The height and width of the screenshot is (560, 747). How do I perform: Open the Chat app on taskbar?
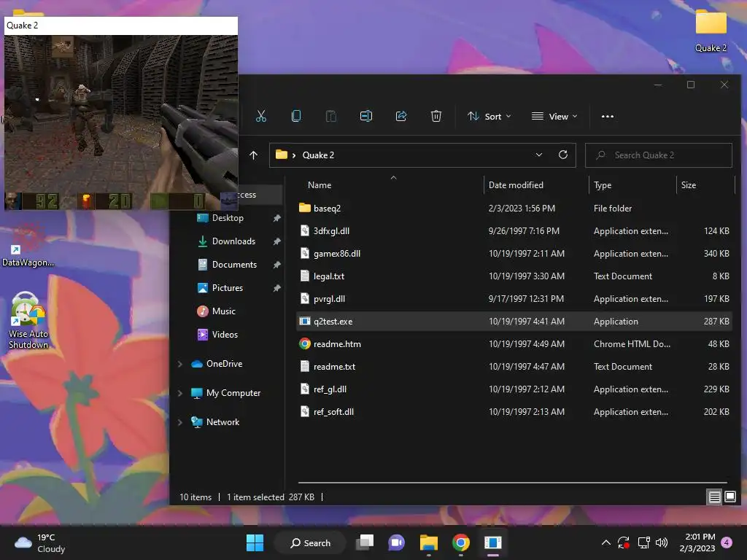pyautogui.click(x=396, y=542)
